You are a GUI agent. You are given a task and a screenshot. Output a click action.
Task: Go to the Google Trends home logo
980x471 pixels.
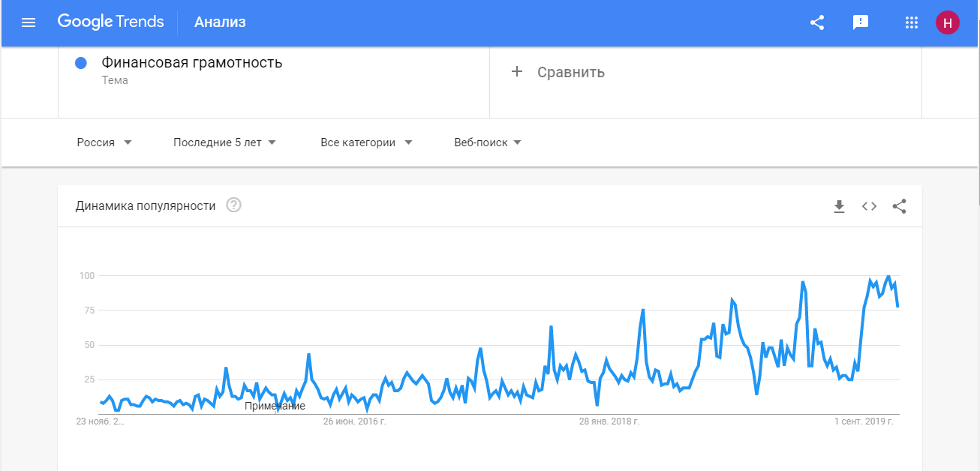(110, 22)
